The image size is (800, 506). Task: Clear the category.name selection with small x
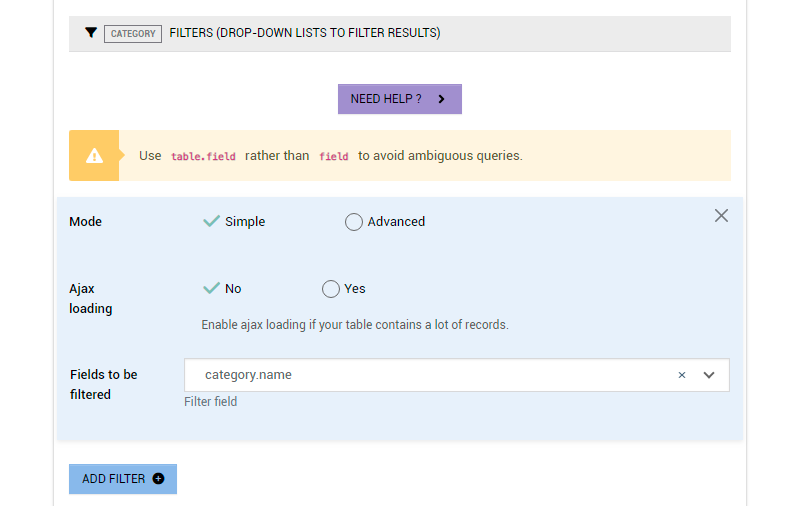click(682, 375)
